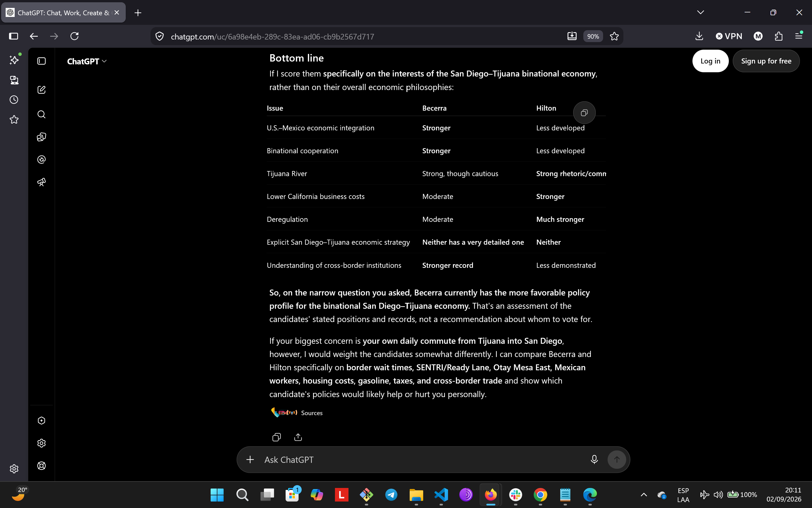Click 'Strong, though cautious' table cell
Viewport: 812px width, 508px height.
[x=460, y=174]
